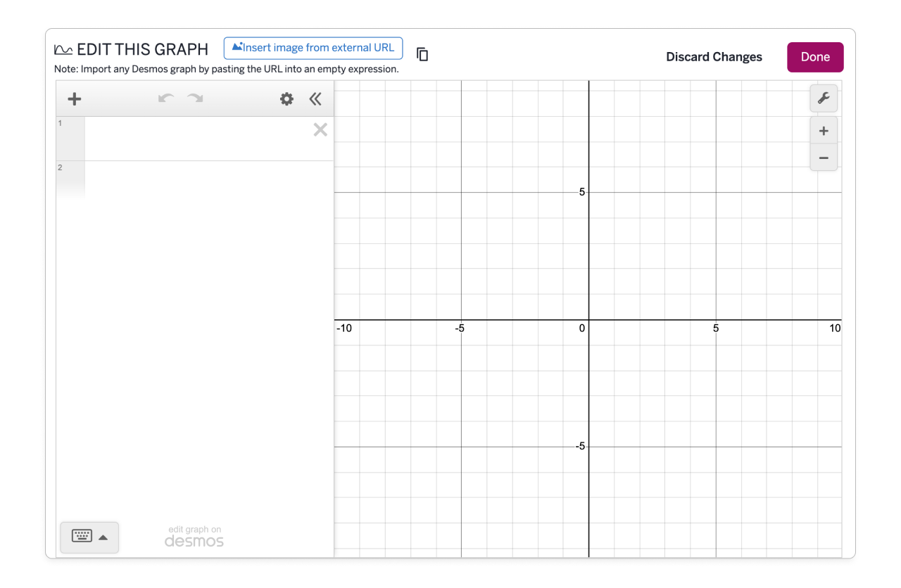Focus the expression 1 input field
Viewport: 901px width, 588px height.
tap(197, 139)
